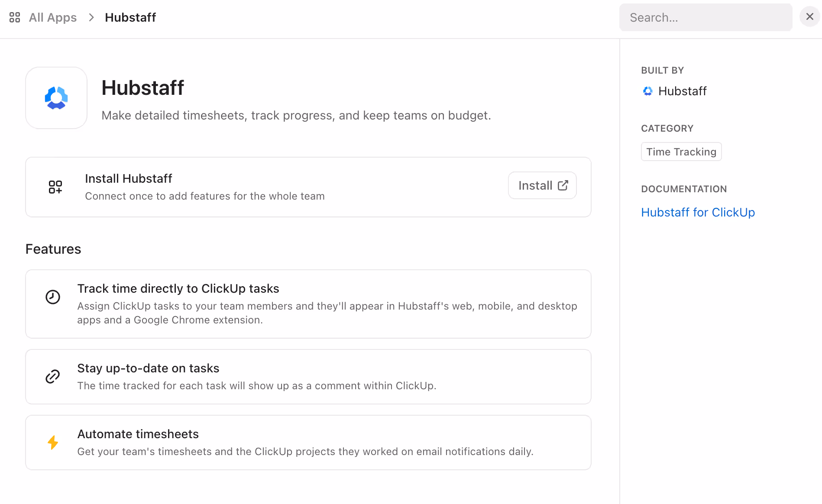822x504 pixels.
Task: Click the lightning bolt icon for Automate timesheets
Action: point(52,442)
